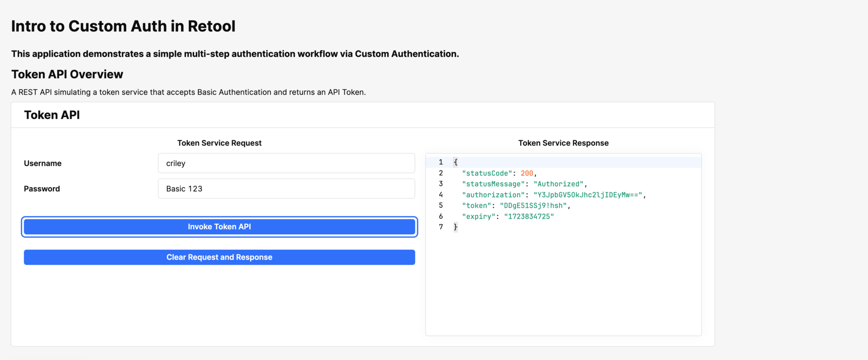Click the authorization value Y3JpbGV5OkJhc2ljIDEyMw==
This screenshot has height=360, width=868.
coord(588,195)
